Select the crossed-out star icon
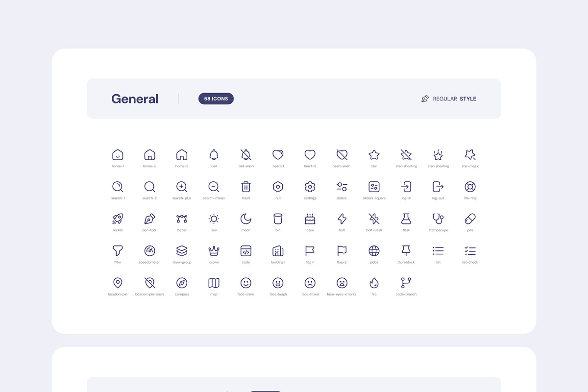588x392 pixels. pyautogui.click(x=406, y=155)
